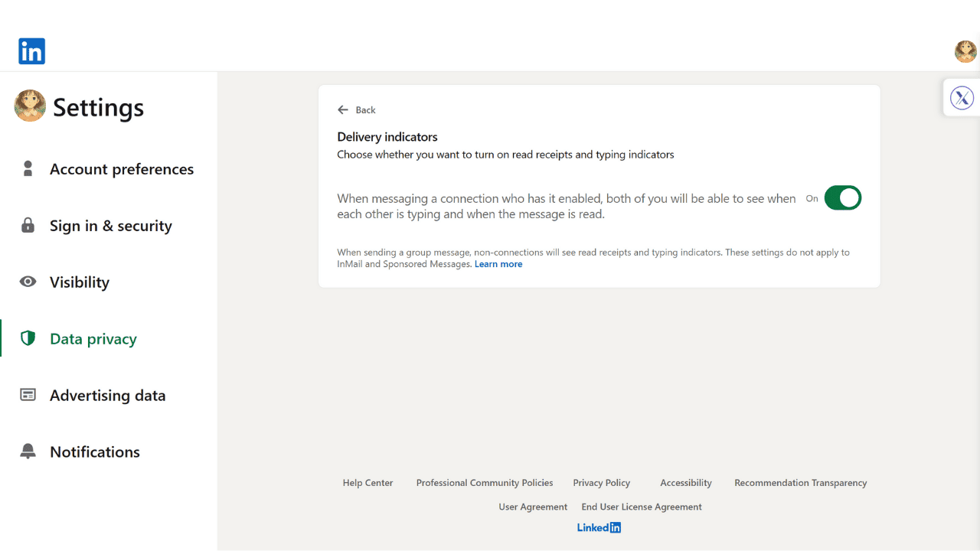This screenshot has height=551, width=980.
Task: Click the LinkedIn logo in the top left
Action: tap(31, 51)
